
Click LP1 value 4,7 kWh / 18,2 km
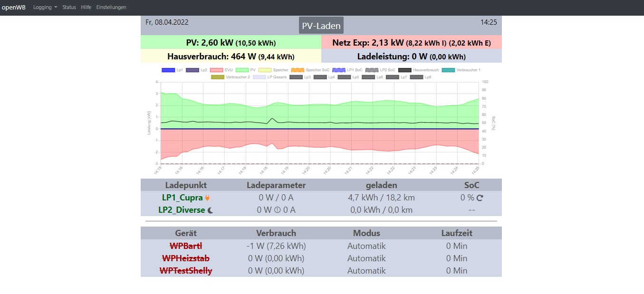coord(382,198)
